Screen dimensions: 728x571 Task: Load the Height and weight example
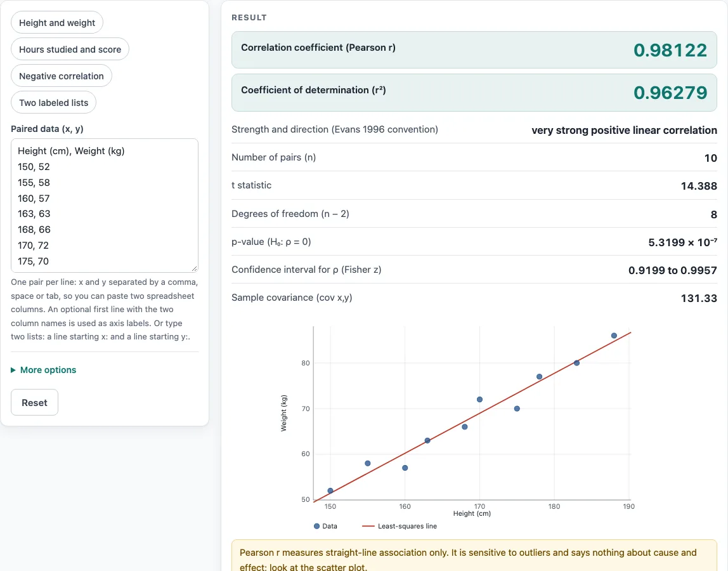pyautogui.click(x=56, y=23)
